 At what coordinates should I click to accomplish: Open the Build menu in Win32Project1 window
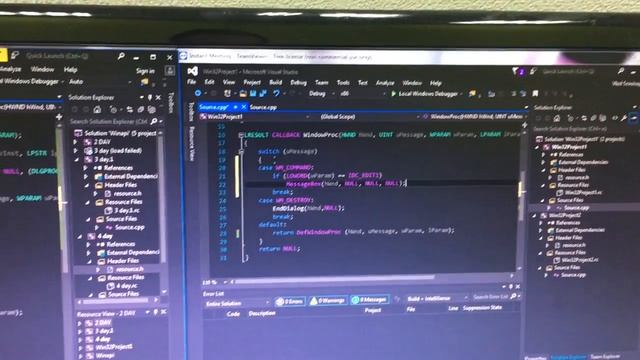[276, 82]
